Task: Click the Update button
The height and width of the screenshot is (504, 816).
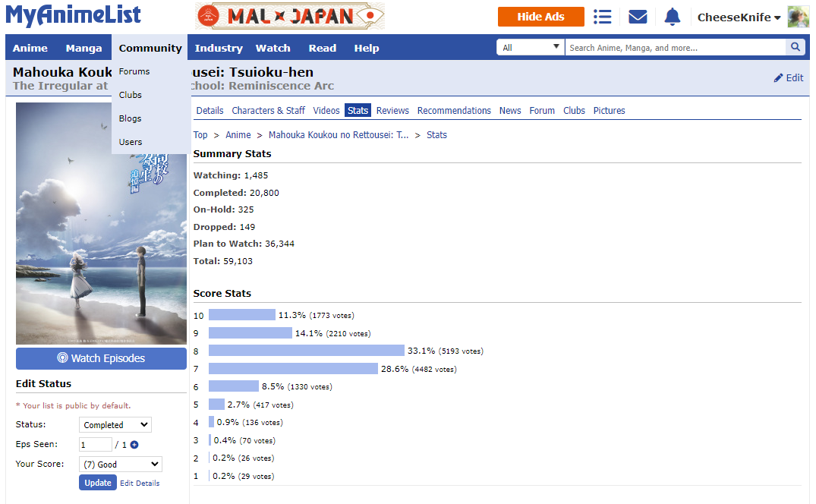Action: click(97, 483)
